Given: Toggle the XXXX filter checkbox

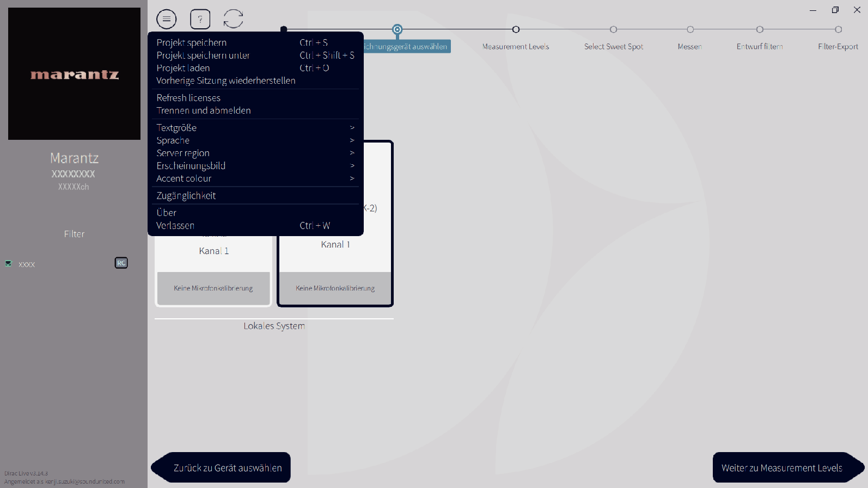Looking at the screenshot, I should point(9,263).
